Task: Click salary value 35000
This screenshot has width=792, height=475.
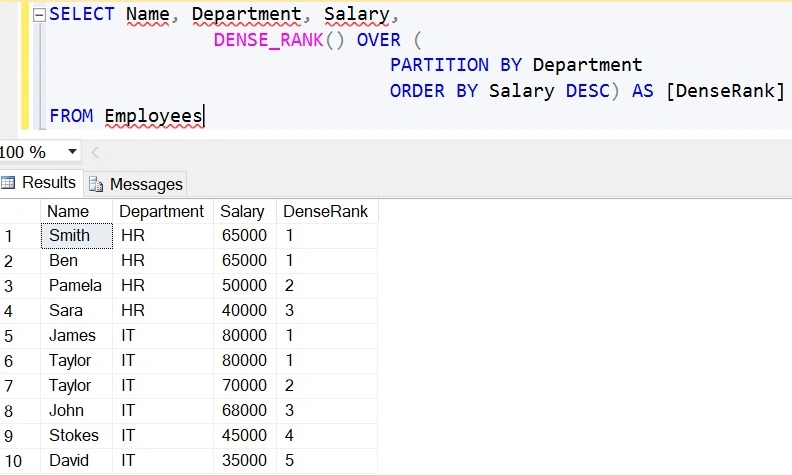Action: tap(244, 460)
